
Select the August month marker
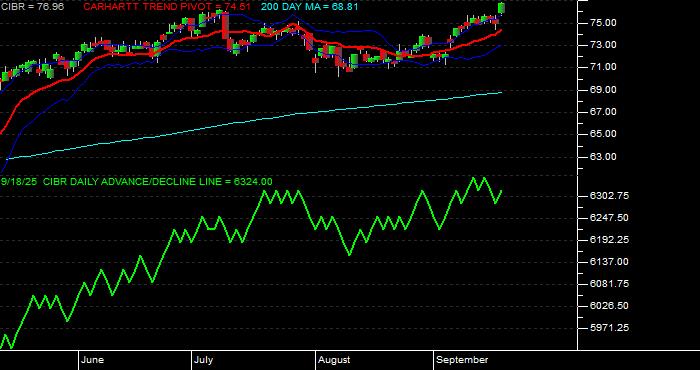334,360
